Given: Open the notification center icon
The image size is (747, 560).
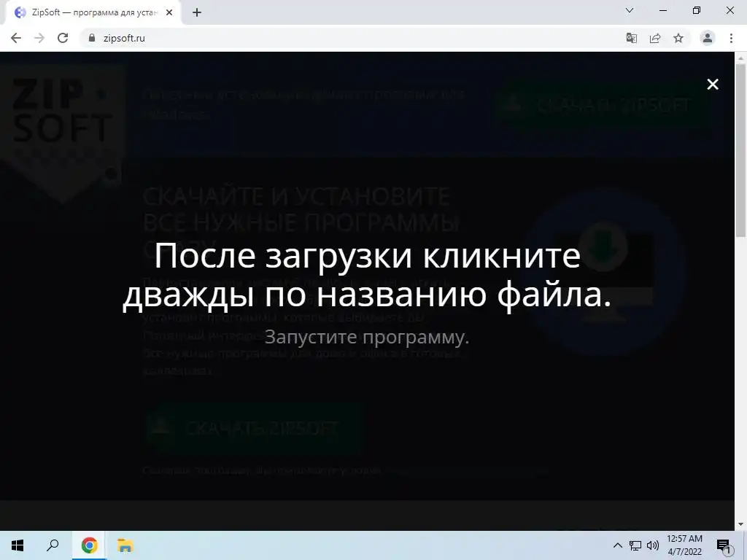Looking at the screenshot, I should [724, 546].
